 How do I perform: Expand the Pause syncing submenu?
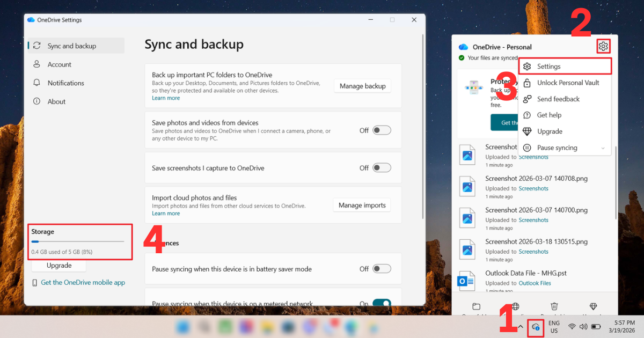(565, 148)
